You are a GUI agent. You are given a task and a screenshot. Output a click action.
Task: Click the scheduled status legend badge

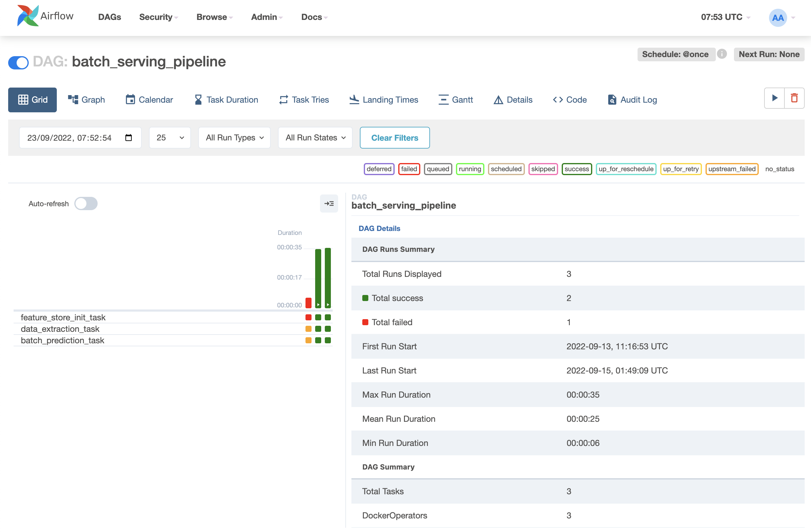[506, 169]
